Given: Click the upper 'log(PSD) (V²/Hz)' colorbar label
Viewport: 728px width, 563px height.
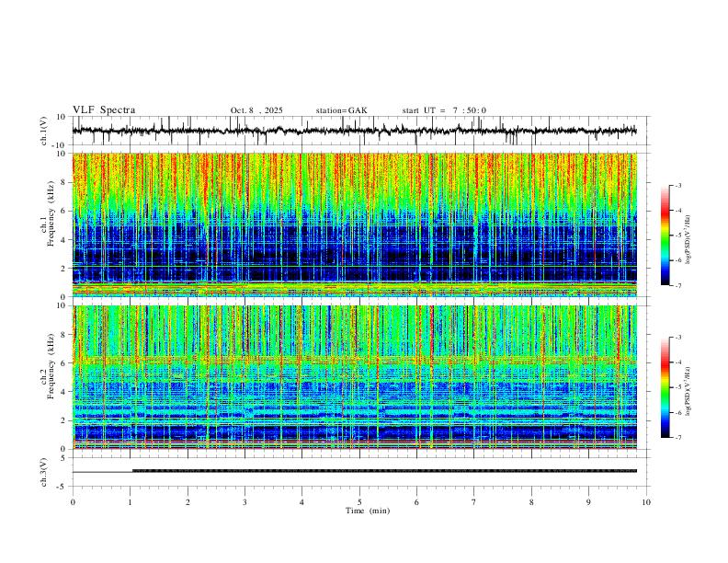Looking at the screenshot, I should coord(688,240).
